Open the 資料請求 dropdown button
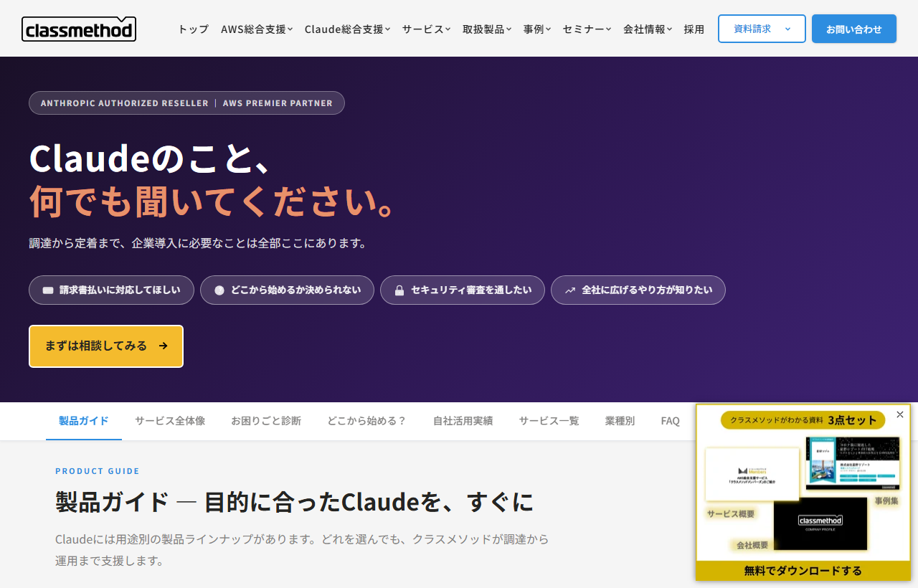Viewport: 918px width, 588px height. coord(762,29)
